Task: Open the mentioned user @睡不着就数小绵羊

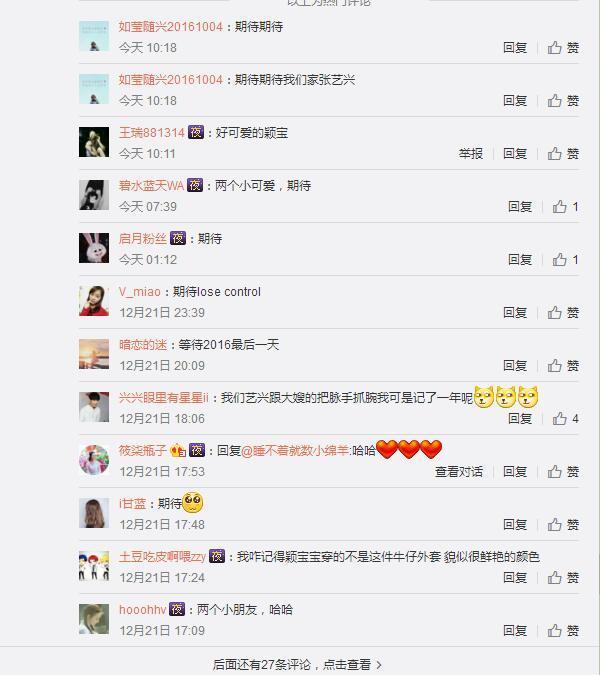Action: click(x=296, y=451)
